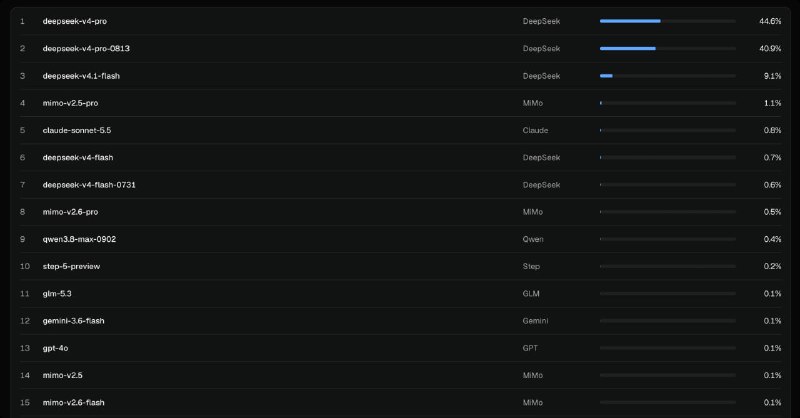The height and width of the screenshot is (418, 800).
Task: Open the gpt-4o row
Action: coord(401,348)
